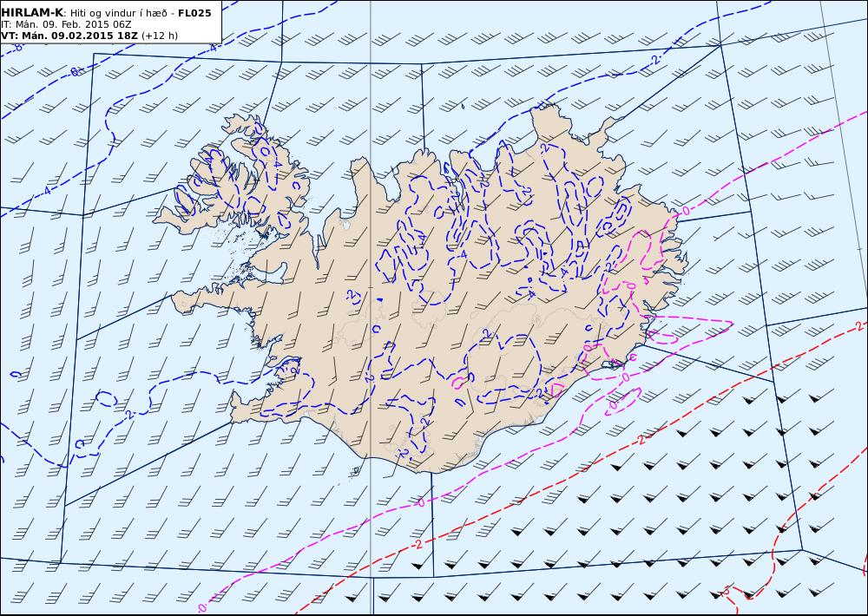This screenshot has width=868, height=616.
Task: Click the blue "-6" isotherm label
Action: pos(75,71)
